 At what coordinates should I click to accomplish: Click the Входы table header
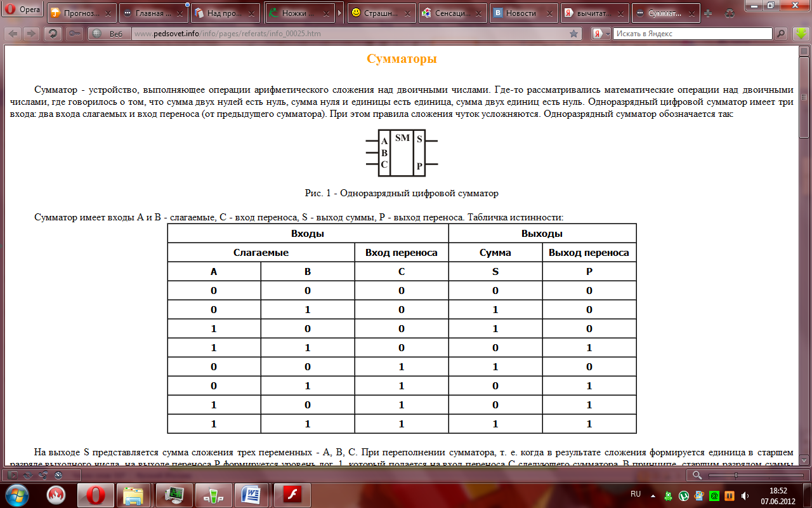point(308,234)
